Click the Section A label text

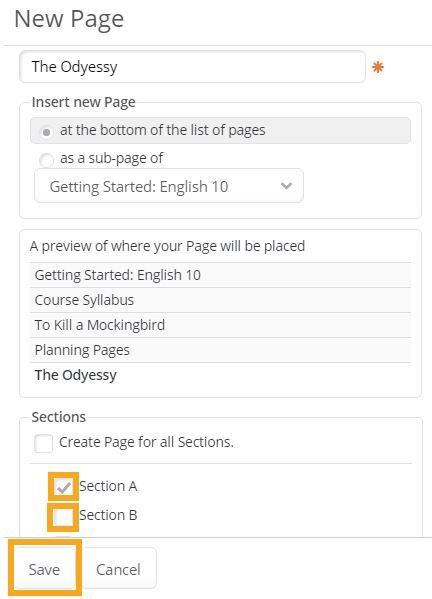click(108, 486)
